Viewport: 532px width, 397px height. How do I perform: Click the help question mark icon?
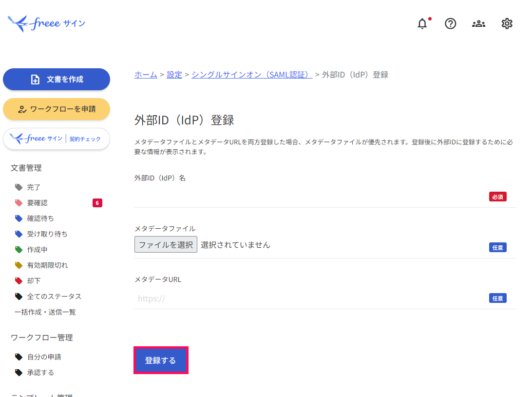pyautogui.click(x=451, y=23)
